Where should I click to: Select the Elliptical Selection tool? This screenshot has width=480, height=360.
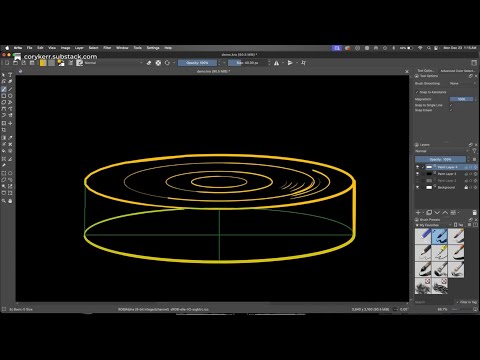pyautogui.click(x=10, y=173)
